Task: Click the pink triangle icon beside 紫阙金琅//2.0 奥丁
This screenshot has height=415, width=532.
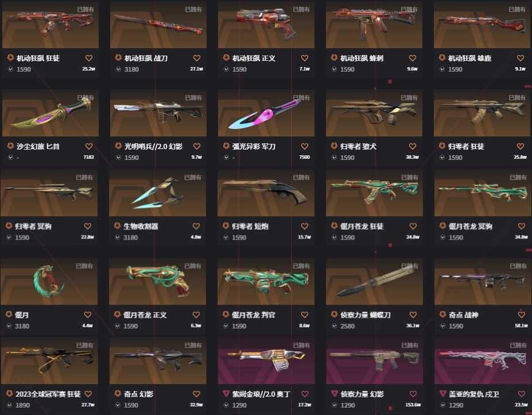Action: point(226,394)
